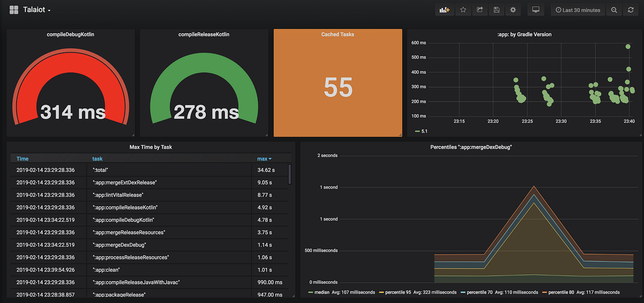This screenshot has width=644, height=303.
Task: Star the Talaiot dashboard as favorite
Action: point(463,9)
